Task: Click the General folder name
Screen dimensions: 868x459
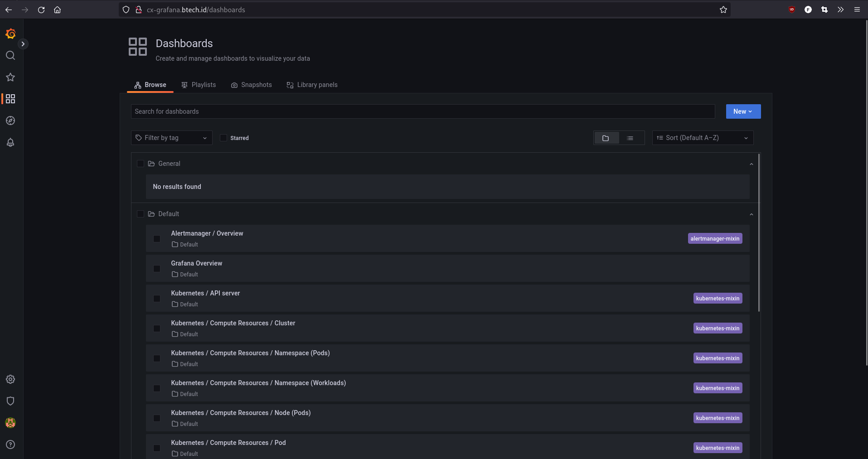Action: pyautogui.click(x=169, y=164)
